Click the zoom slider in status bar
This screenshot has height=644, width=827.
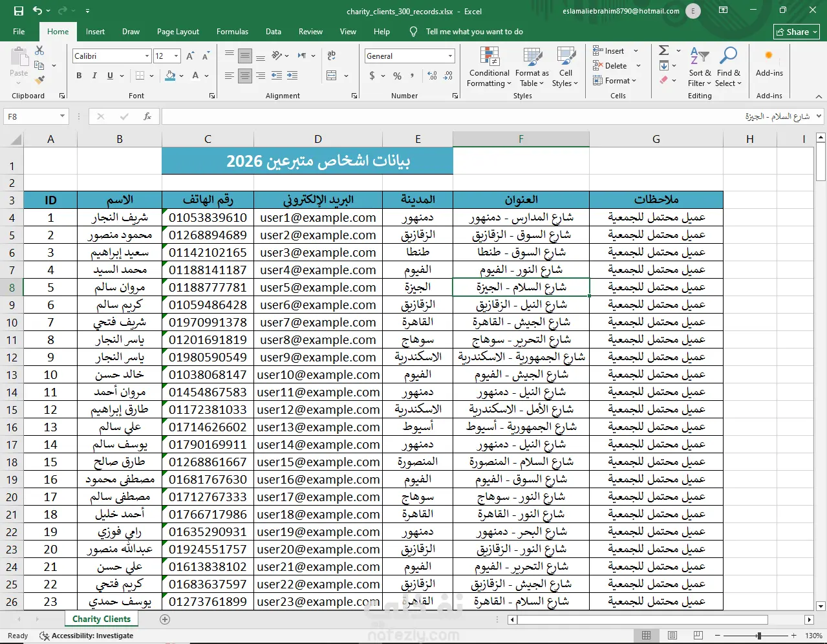click(x=759, y=636)
